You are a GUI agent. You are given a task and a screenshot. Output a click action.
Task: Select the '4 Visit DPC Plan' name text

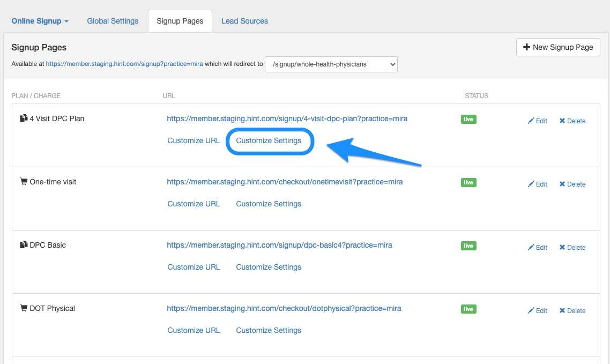(x=57, y=118)
